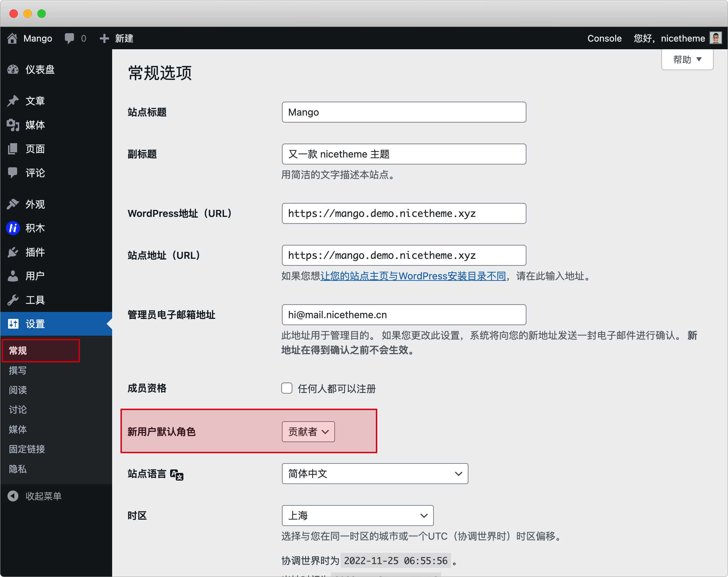Focus the 副标题 tagline input field

pos(404,154)
